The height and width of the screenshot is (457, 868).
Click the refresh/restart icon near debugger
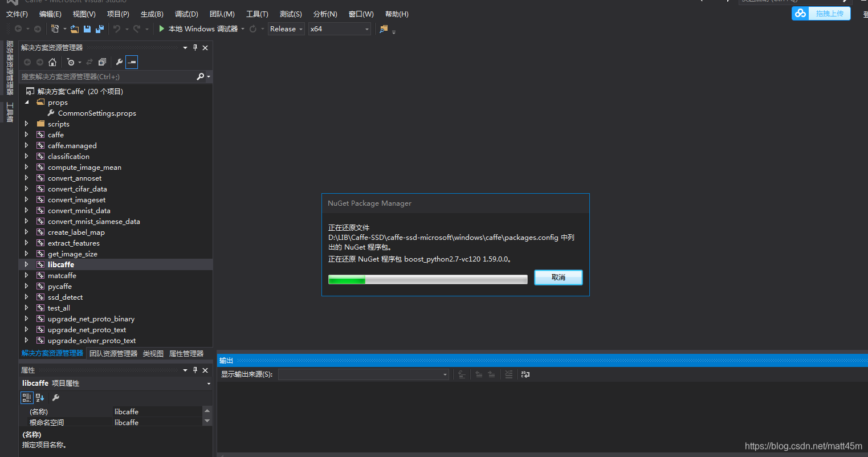pos(253,28)
